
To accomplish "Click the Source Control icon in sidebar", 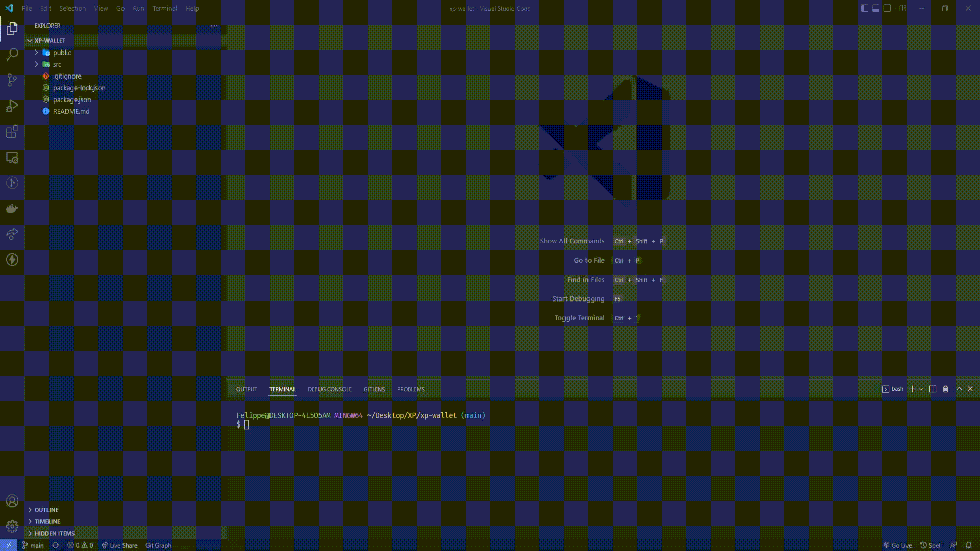I will [12, 80].
